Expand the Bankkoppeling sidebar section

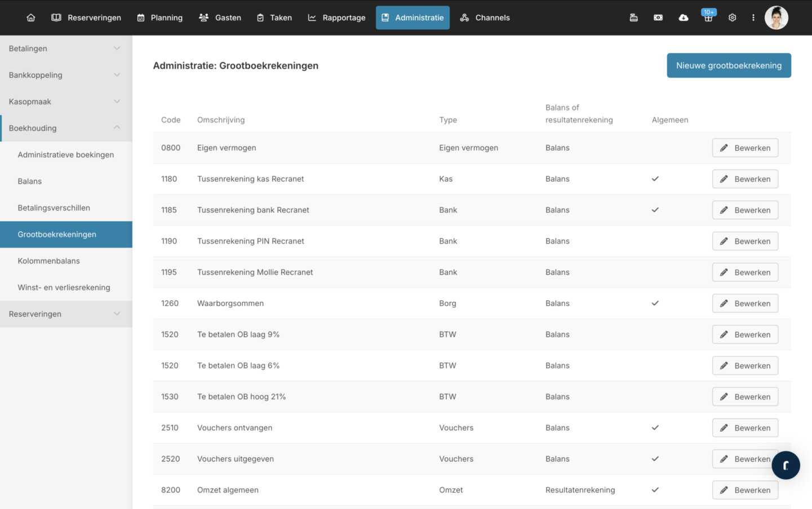(x=66, y=75)
